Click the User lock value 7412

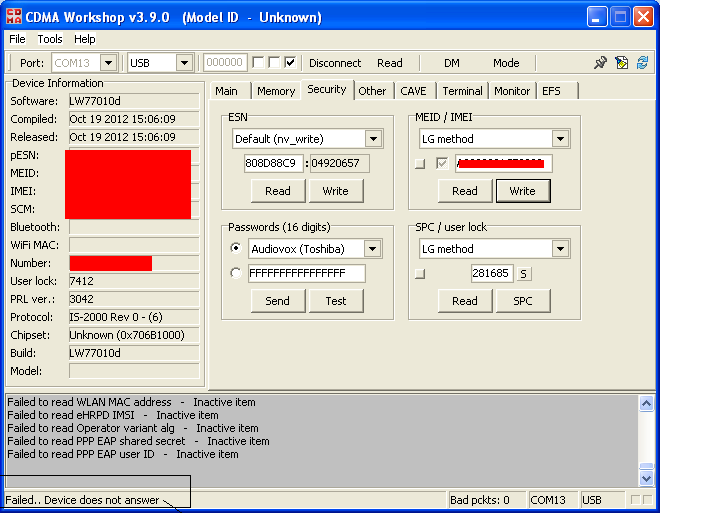pyautogui.click(x=134, y=281)
